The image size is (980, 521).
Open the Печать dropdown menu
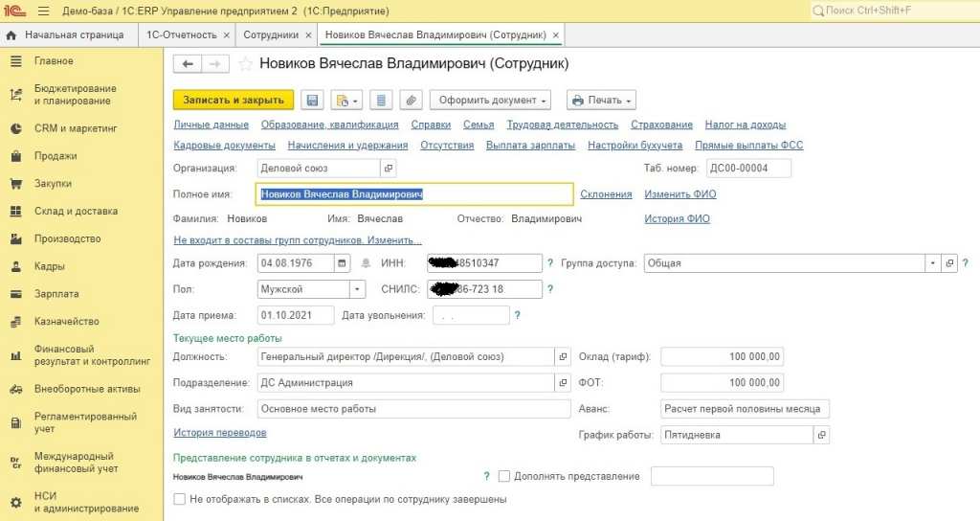click(x=601, y=100)
